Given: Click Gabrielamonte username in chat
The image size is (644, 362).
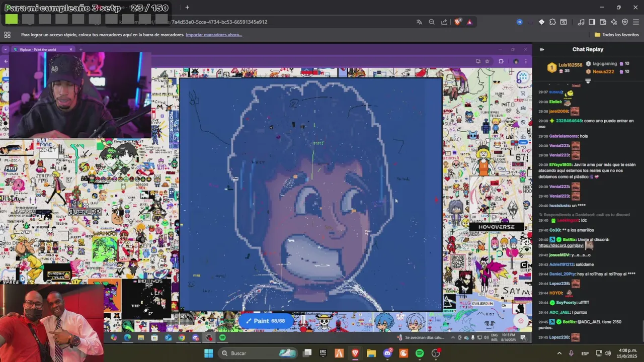Looking at the screenshot, I should tap(563, 136).
